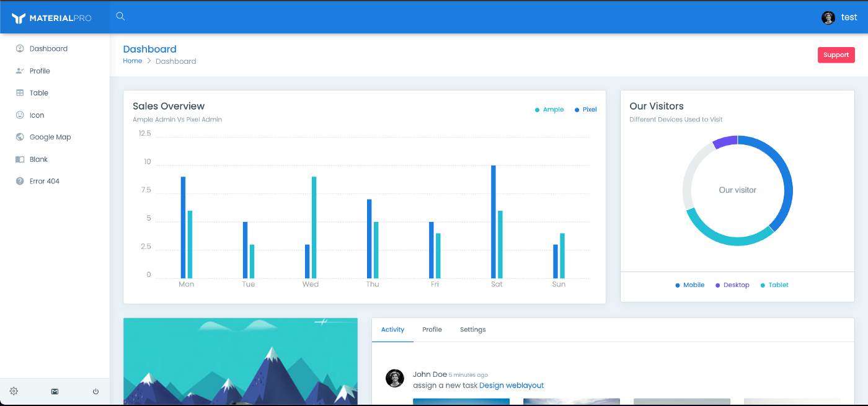Click the Error 404 question mark icon
Image resolution: width=868 pixels, height=406 pixels.
[20, 181]
